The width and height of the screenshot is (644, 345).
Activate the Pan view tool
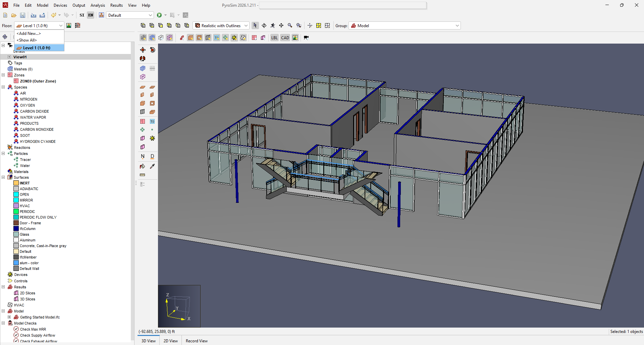coord(281,25)
